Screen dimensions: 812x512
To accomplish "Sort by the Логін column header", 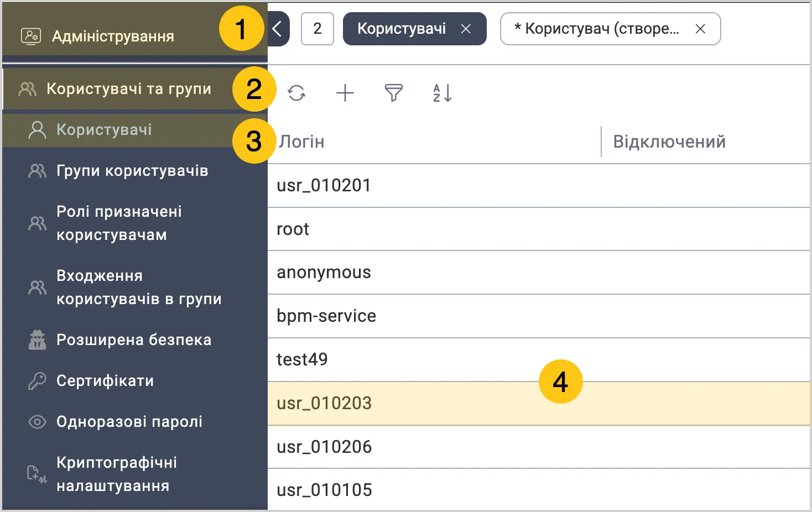I will click(x=301, y=142).
